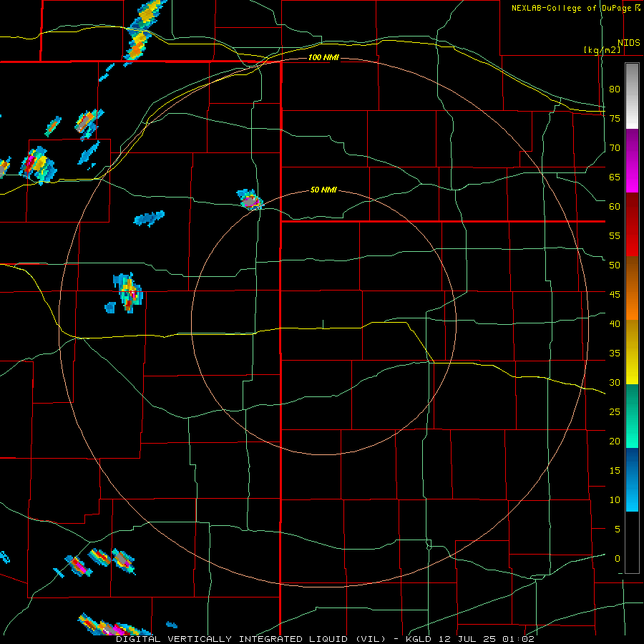Click the 35 value on the scale
Image resolution: width=644 pixels, height=644 pixels.
615,353
